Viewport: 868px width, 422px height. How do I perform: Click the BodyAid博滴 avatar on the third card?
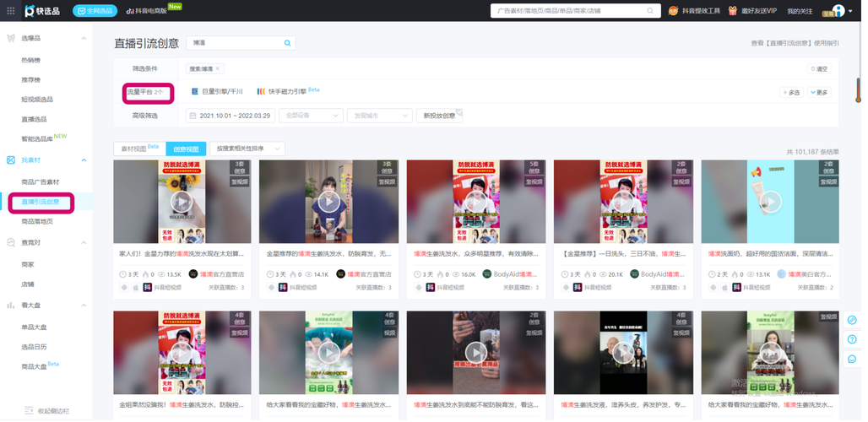487,273
